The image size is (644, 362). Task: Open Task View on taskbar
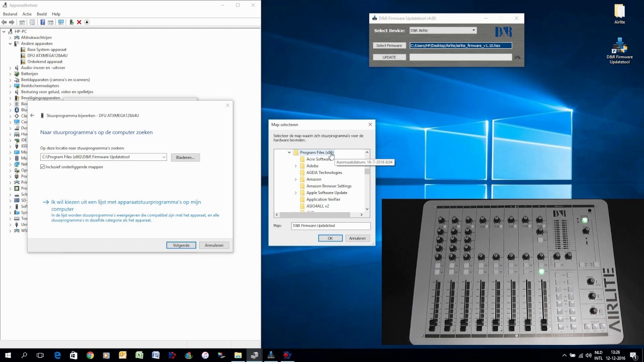[40, 355]
